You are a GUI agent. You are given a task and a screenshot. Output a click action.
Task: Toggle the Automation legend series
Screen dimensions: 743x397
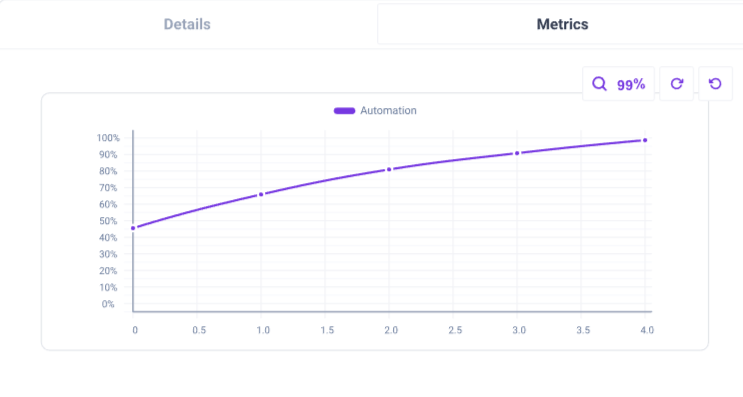tap(375, 110)
